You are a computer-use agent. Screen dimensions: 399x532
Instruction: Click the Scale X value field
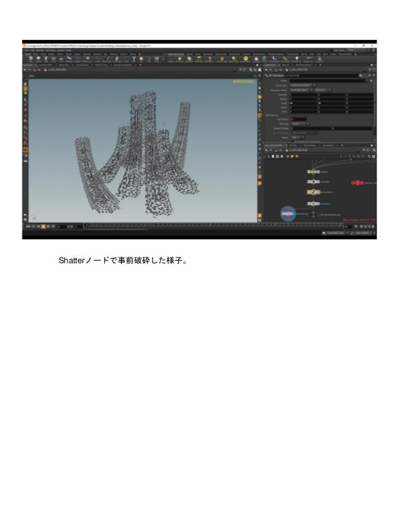[303, 103]
